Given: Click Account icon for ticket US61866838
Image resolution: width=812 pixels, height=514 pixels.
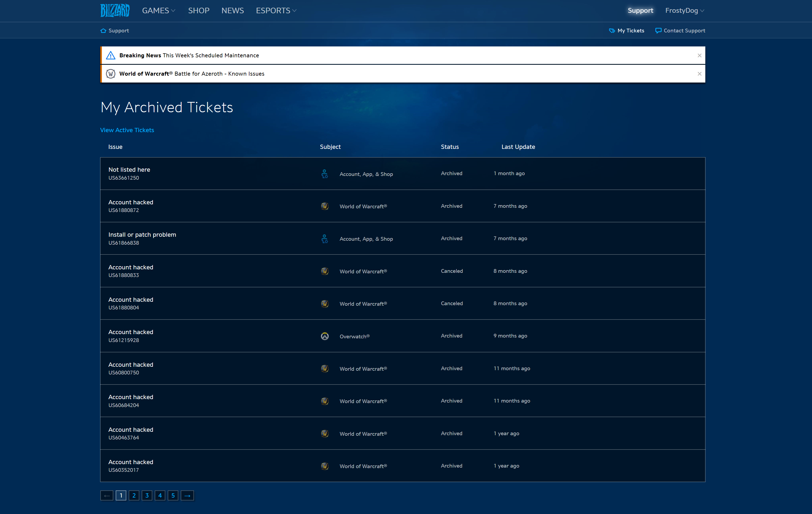Looking at the screenshot, I should tap(324, 239).
